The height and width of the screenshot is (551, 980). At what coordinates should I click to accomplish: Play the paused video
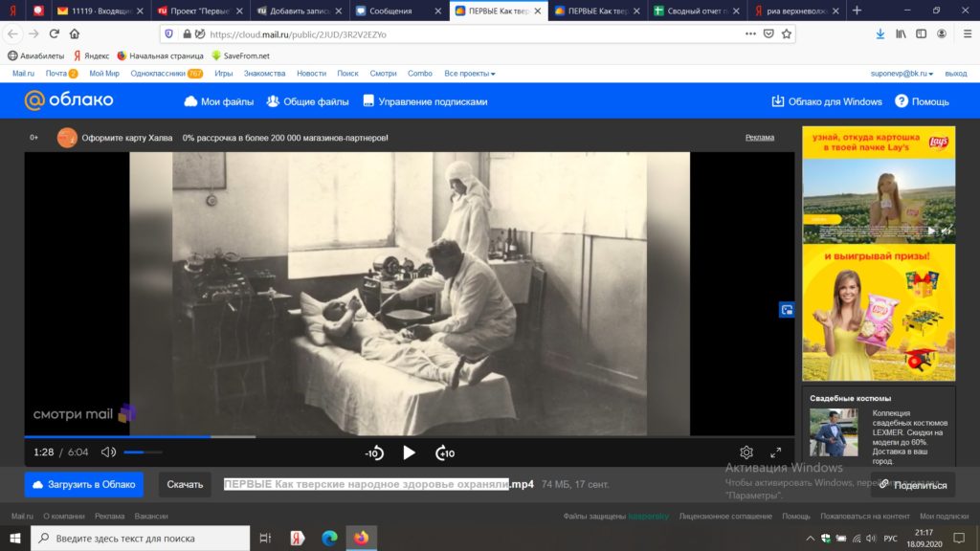click(x=409, y=451)
